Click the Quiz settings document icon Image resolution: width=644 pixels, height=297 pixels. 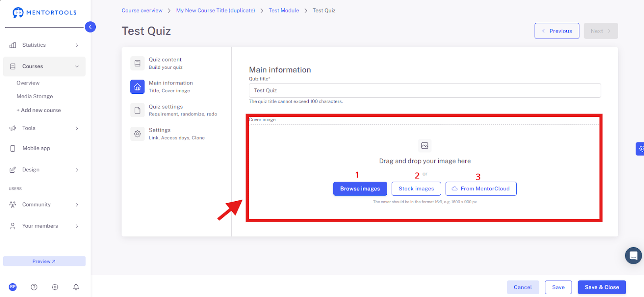[137, 110]
